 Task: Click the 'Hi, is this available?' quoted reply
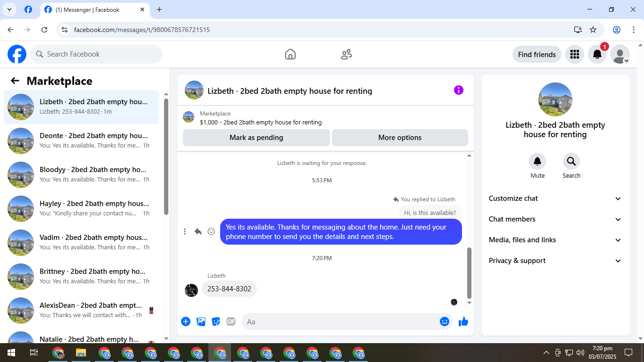[430, 213]
